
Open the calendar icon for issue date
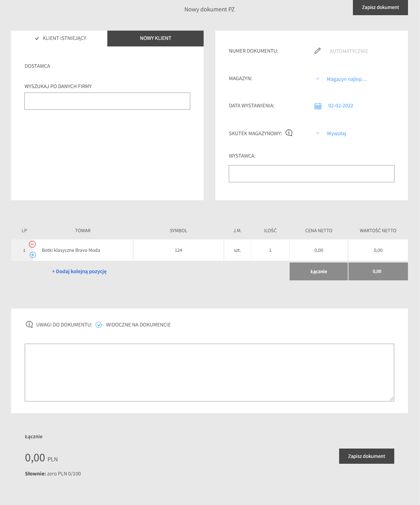[318, 106]
